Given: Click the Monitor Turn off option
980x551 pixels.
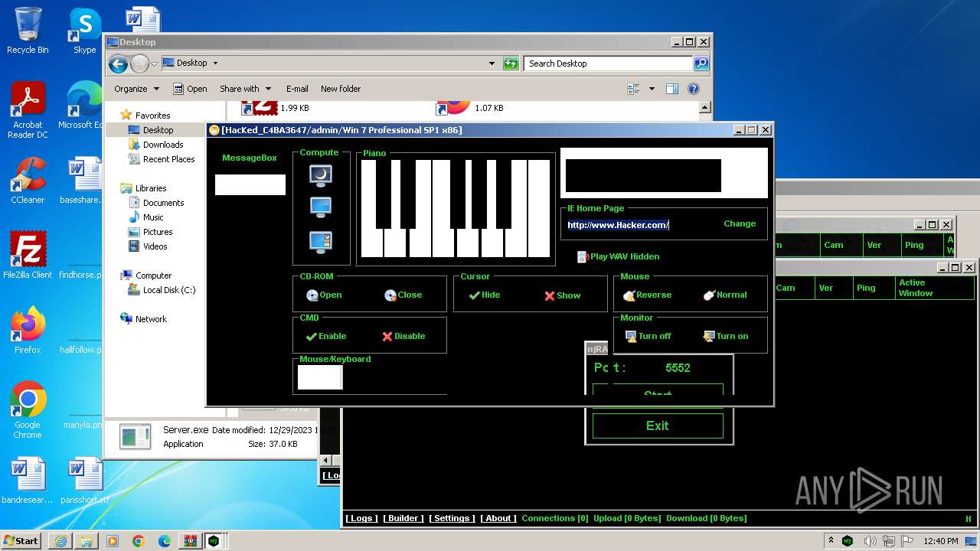Looking at the screenshot, I should [x=648, y=336].
